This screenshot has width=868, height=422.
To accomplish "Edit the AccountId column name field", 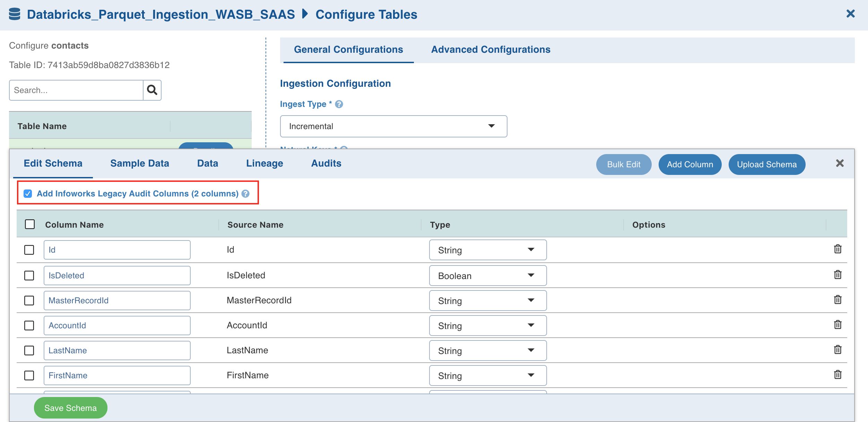I will coord(117,326).
